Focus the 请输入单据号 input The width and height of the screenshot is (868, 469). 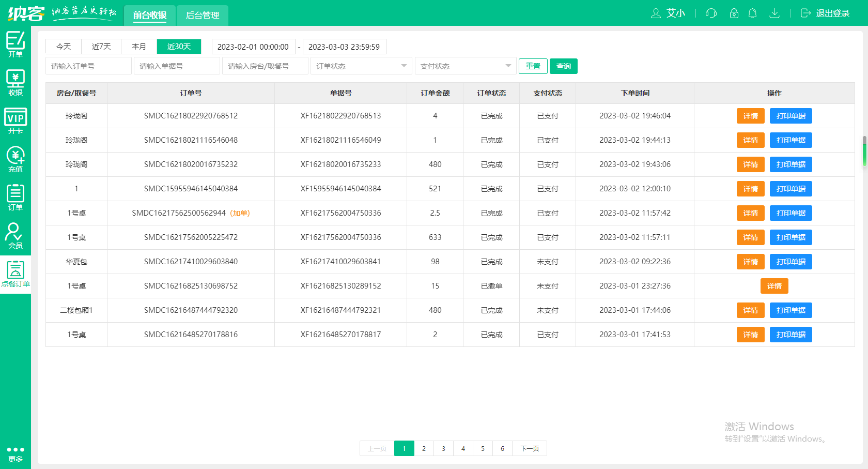tap(177, 66)
